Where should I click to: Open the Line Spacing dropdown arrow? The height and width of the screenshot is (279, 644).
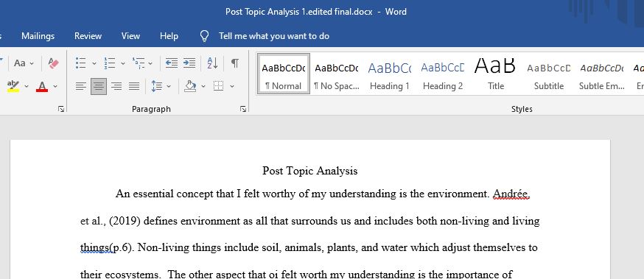coord(169,87)
